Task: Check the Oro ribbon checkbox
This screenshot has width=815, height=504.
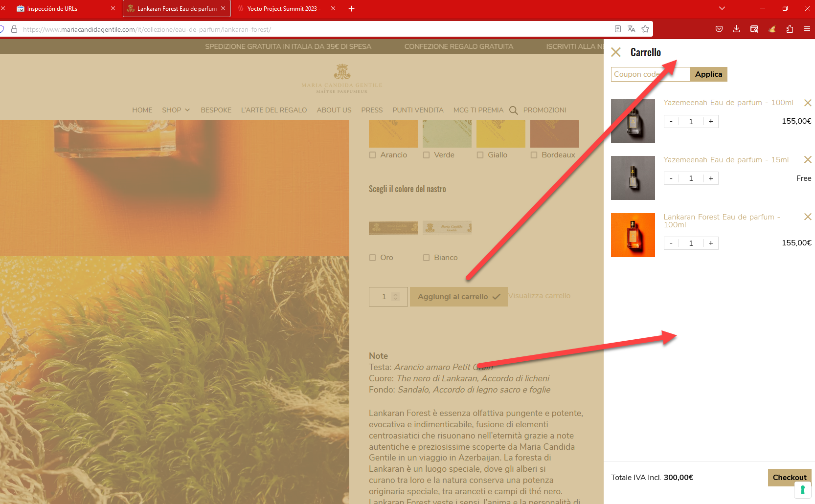Action: click(x=373, y=258)
